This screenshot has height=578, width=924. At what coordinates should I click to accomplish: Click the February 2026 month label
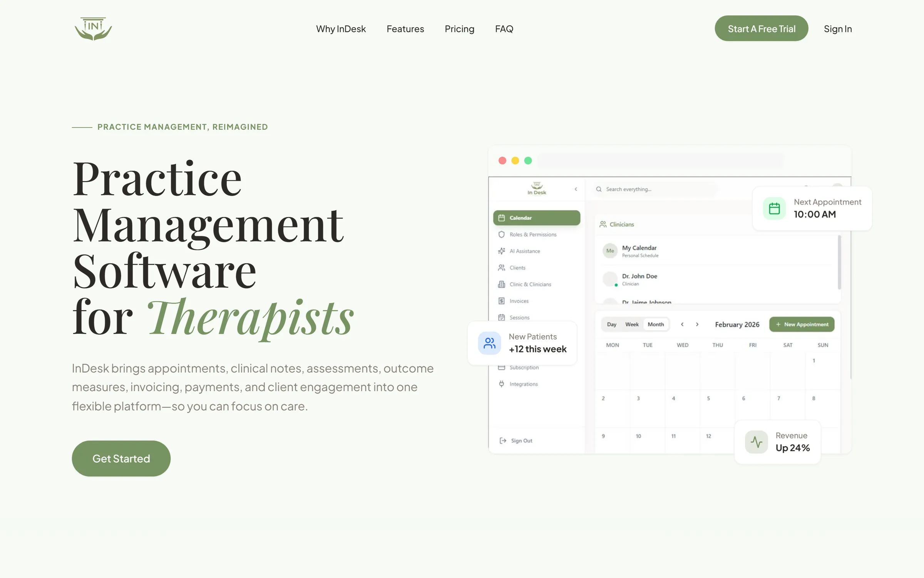click(x=737, y=324)
